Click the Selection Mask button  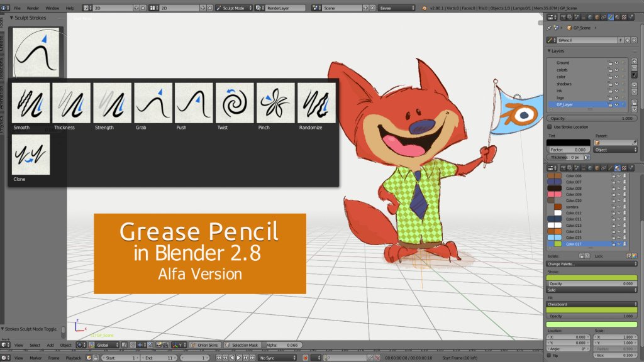point(241,345)
